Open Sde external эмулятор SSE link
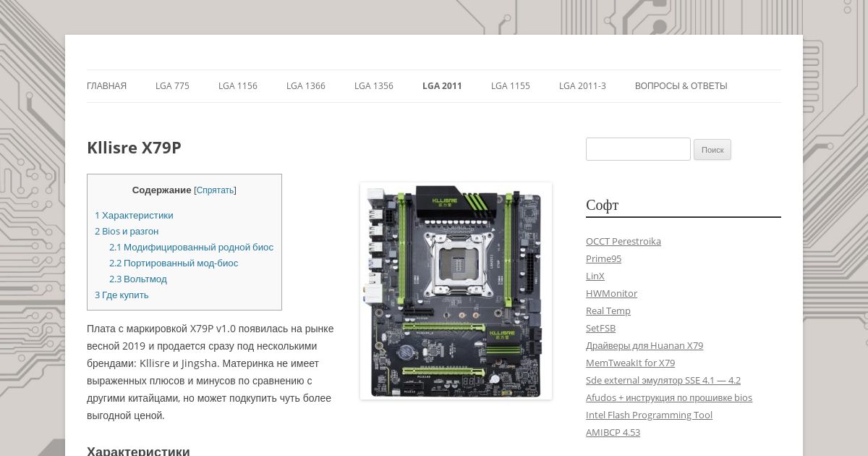 663,380
